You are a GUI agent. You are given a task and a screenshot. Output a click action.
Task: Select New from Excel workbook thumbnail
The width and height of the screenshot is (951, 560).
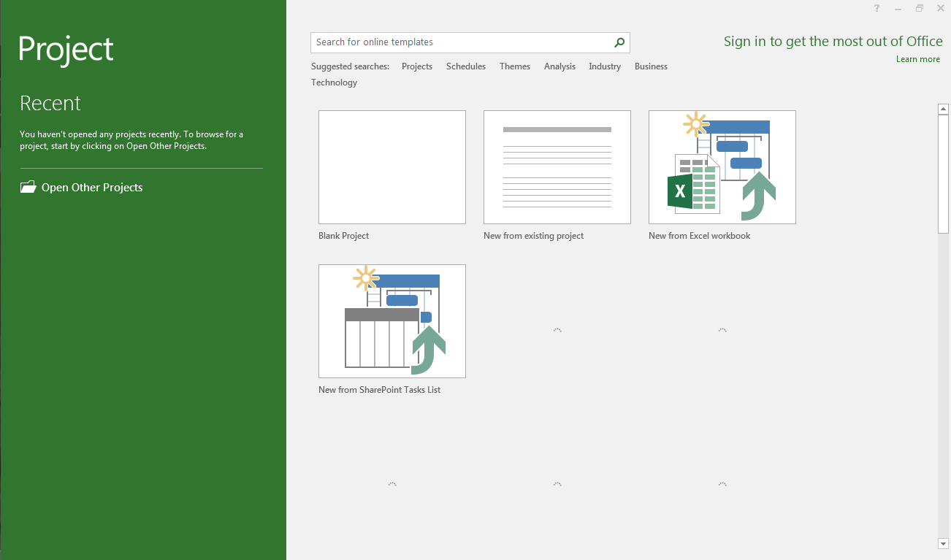722,167
